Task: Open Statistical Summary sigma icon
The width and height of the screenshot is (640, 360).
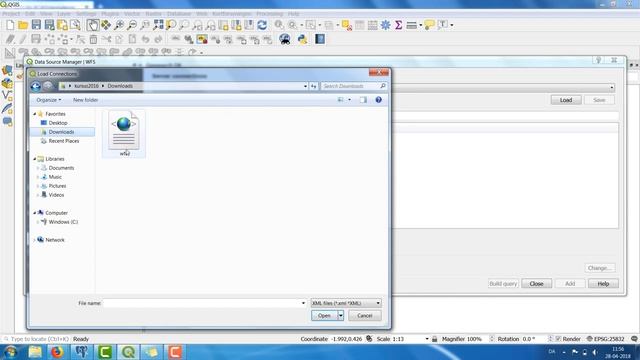Action: (x=398, y=25)
